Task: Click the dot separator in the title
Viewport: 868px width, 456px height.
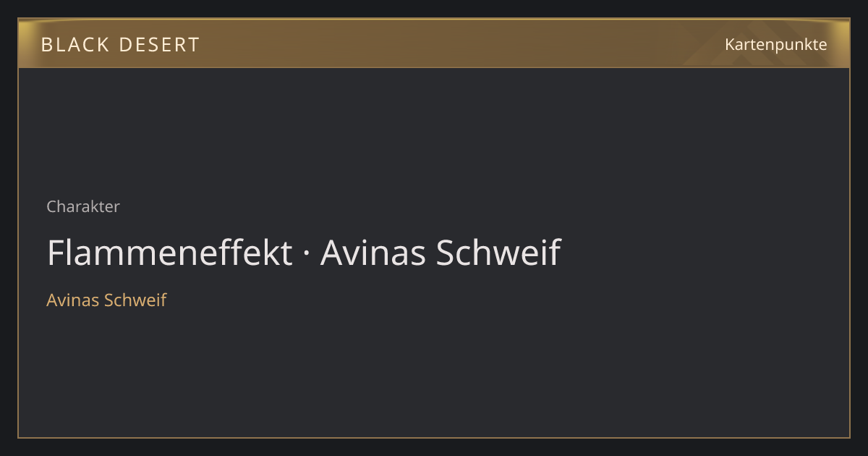Action: coord(307,253)
